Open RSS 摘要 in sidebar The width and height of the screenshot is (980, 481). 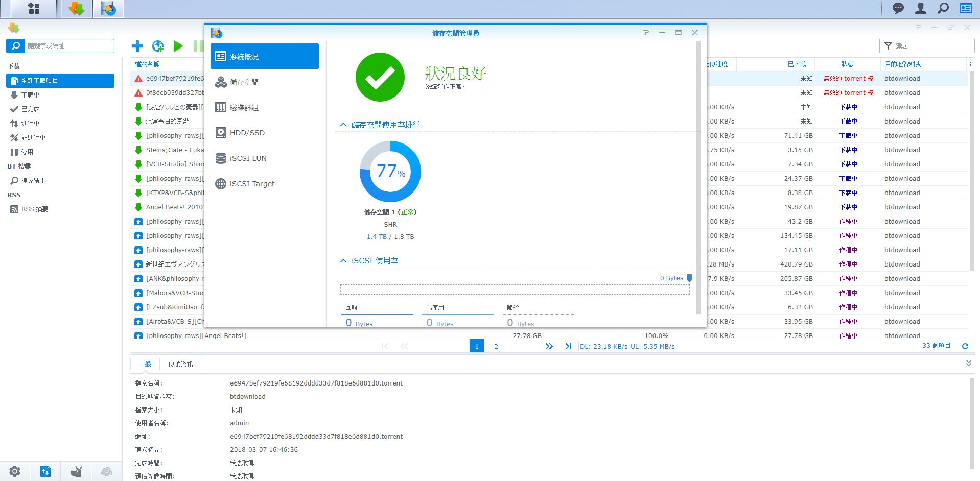coord(60,209)
